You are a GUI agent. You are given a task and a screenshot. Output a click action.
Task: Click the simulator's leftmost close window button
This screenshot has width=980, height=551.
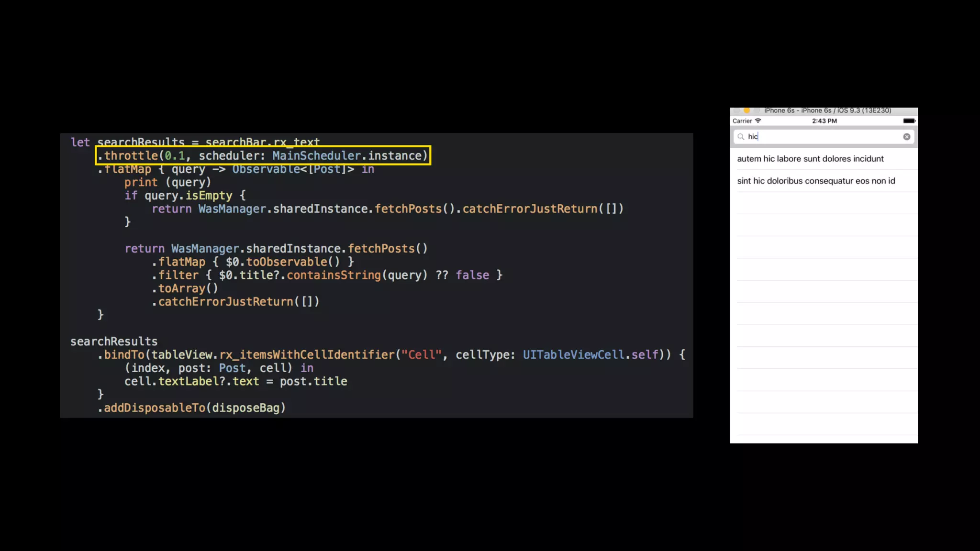click(737, 110)
